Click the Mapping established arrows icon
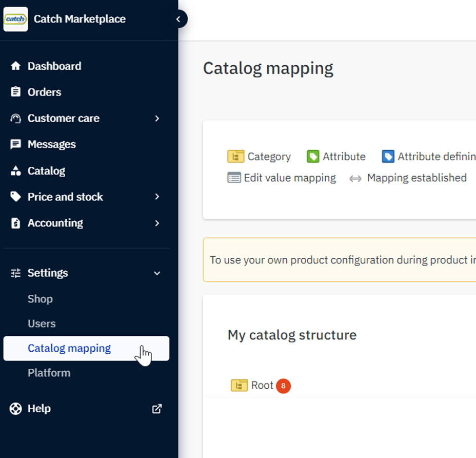The width and height of the screenshot is (476, 458). pos(356,178)
